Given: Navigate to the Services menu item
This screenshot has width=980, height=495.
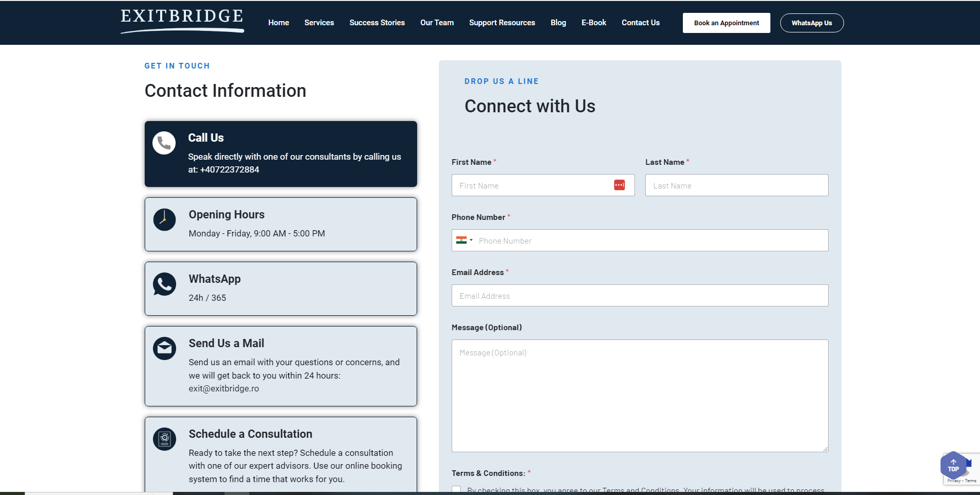Looking at the screenshot, I should [319, 23].
